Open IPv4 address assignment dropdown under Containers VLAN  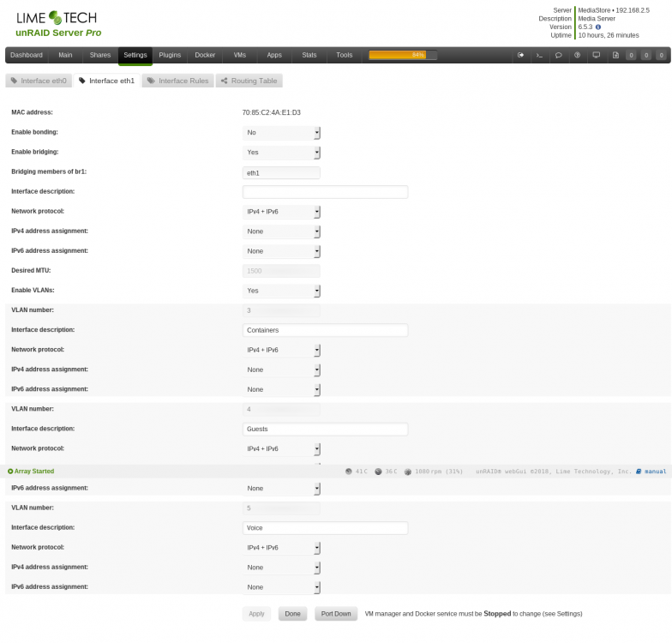281,370
